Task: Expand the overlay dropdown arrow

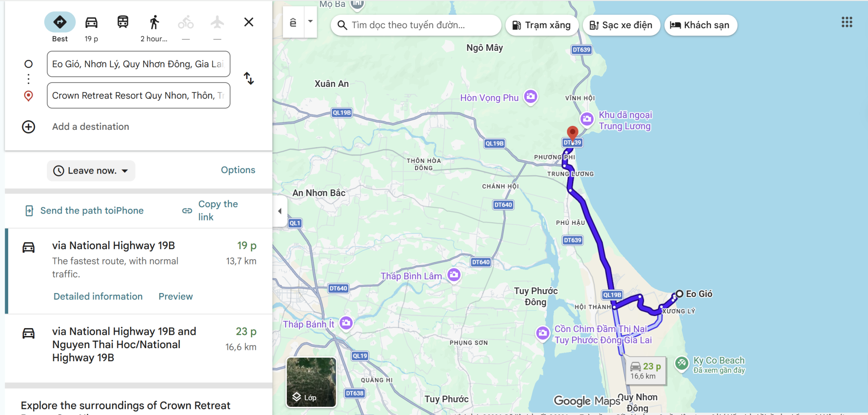Action: coord(310,21)
